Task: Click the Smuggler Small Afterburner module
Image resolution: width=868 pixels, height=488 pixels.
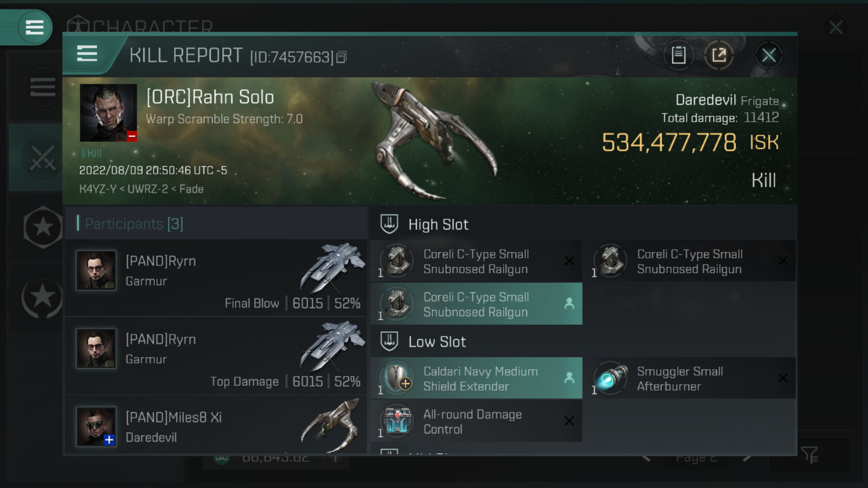Action: click(x=689, y=378)
